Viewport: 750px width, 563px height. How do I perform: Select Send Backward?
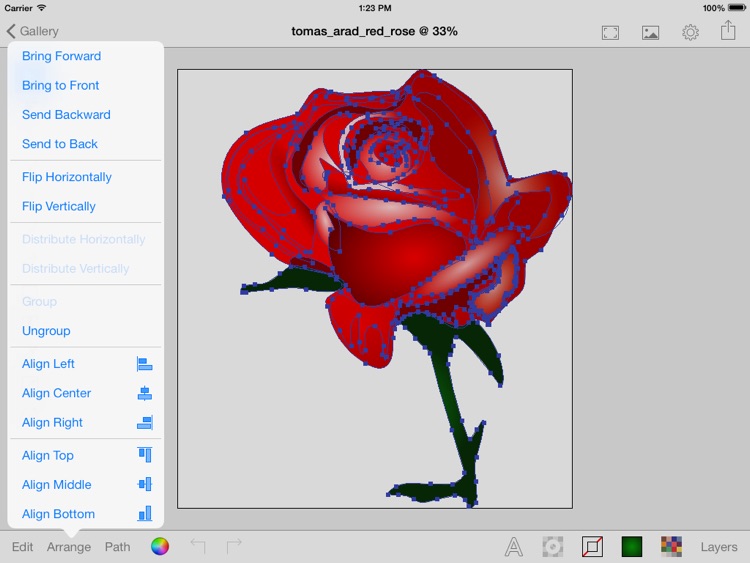tap(66, 115)
